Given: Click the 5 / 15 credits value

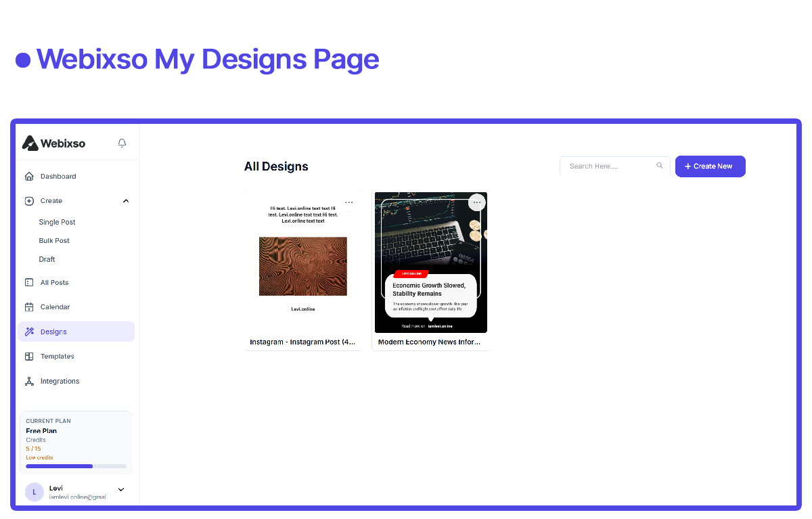Looking at the screenshot, I should [33, 449].
